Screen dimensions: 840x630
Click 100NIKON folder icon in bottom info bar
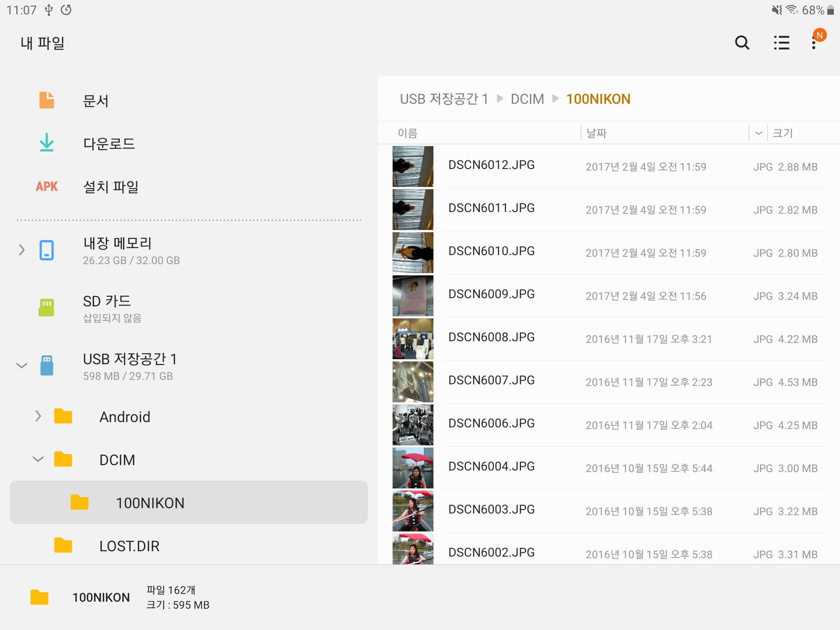(39, 597)
